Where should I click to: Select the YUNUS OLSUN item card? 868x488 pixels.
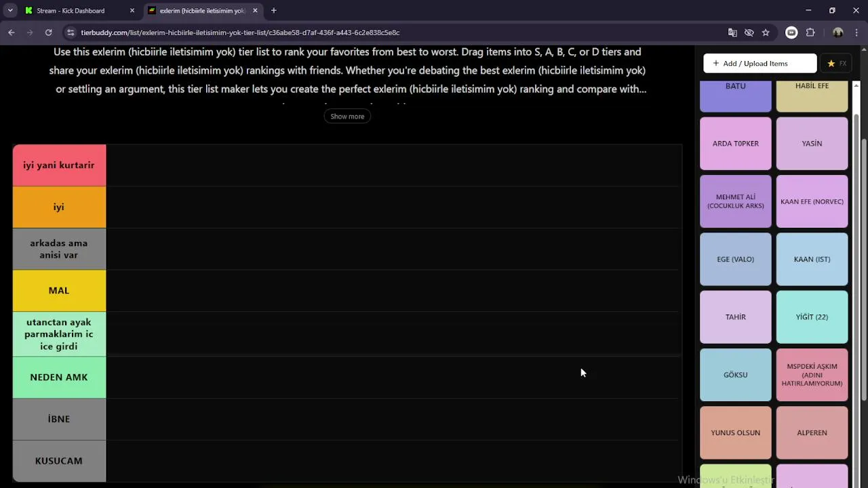tap(736, 432)
